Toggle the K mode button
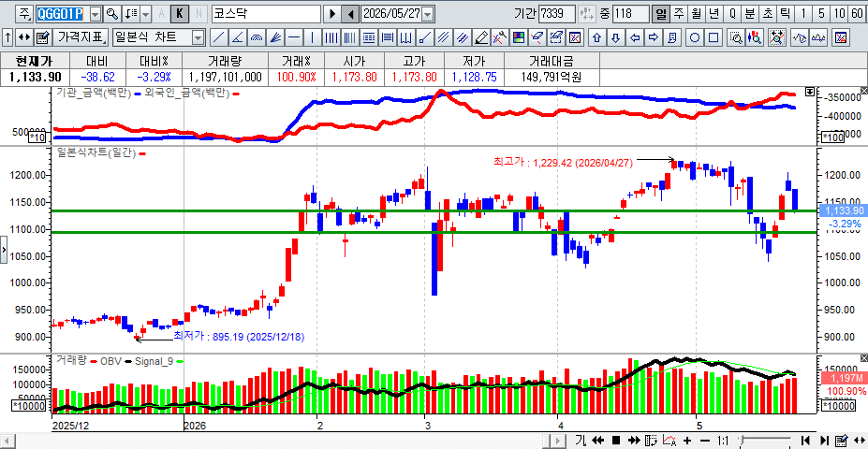The image size is (868, 449). coord(180,13)
